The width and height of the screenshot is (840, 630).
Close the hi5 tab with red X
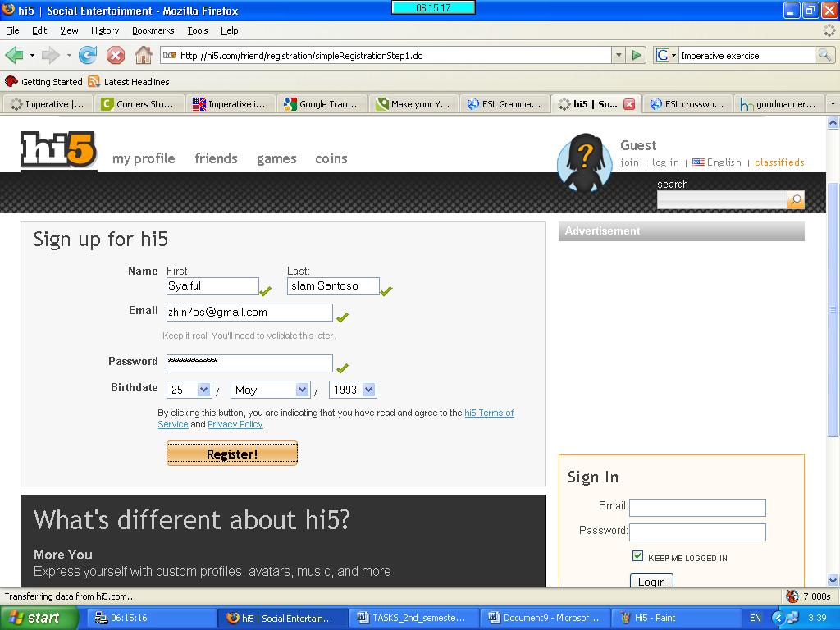[629, 104]
